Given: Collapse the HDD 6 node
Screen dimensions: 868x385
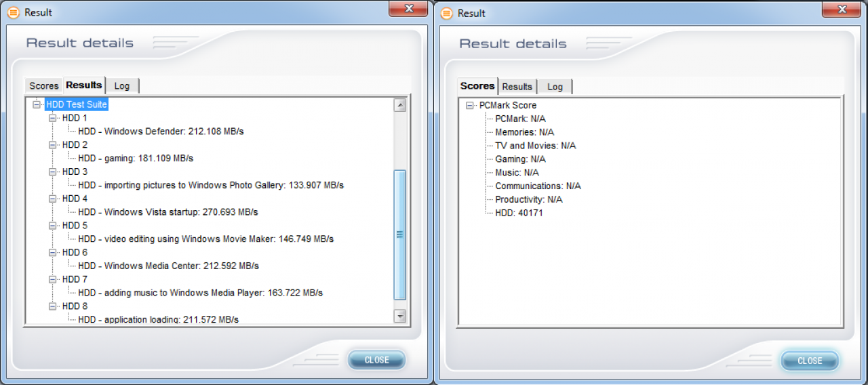Looking at the screenshot, I should pos(53,252).
